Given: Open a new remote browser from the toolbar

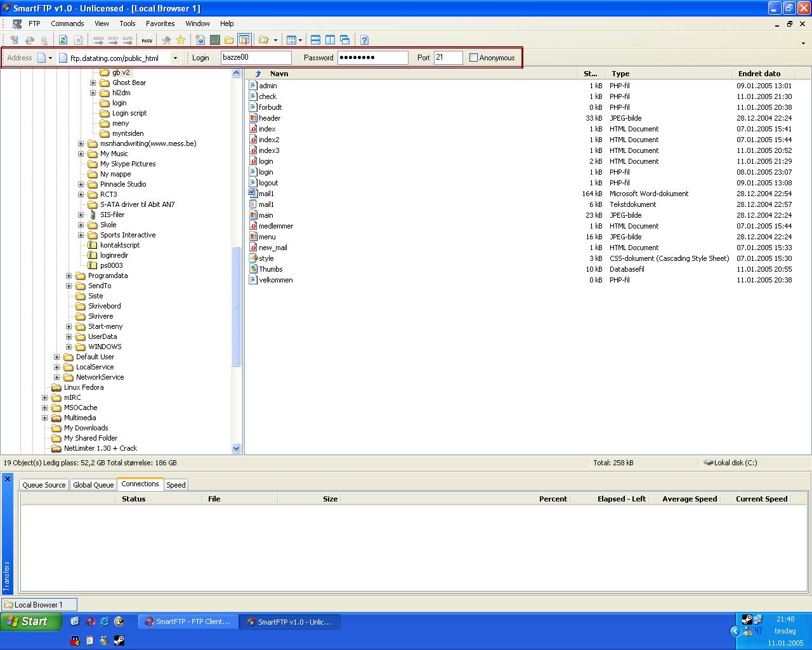Looking at the screenshot, I should [200, 40].
